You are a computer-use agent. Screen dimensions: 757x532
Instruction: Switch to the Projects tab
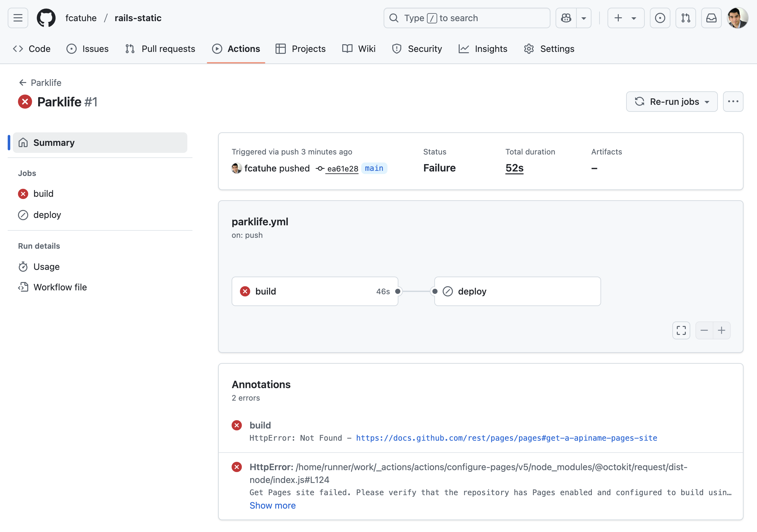[x=300, y=49]
